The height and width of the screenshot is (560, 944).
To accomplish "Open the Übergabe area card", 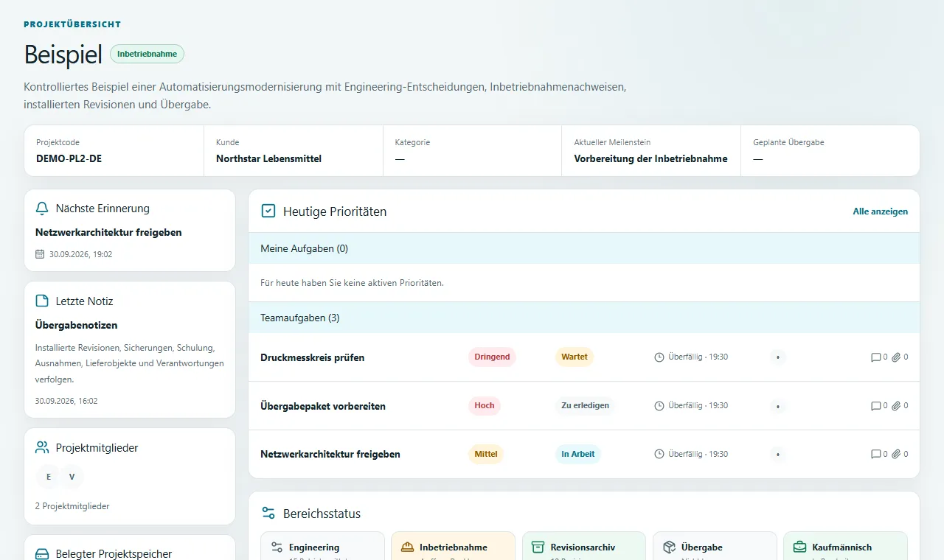I will click(715, 546).
